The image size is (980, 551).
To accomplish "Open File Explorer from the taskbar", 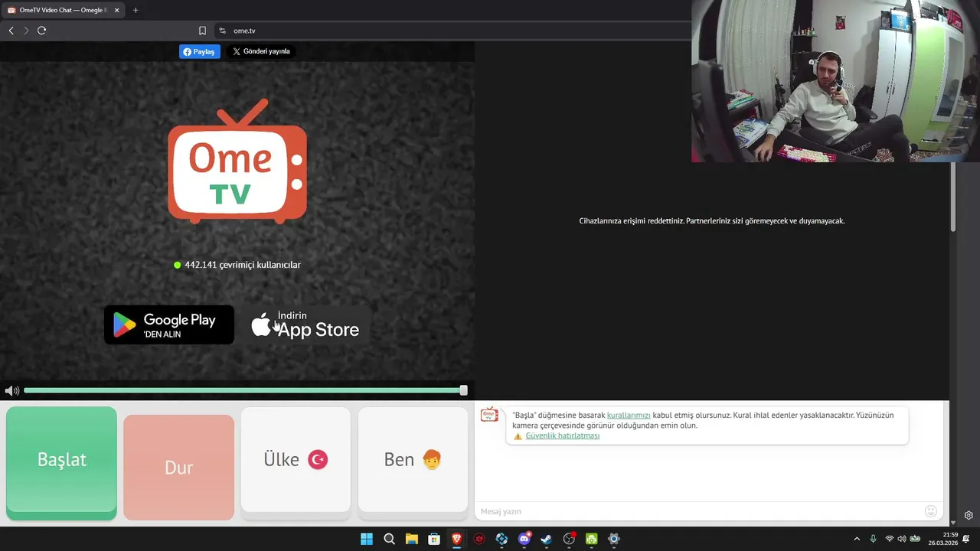I will (x=411, y=539).
